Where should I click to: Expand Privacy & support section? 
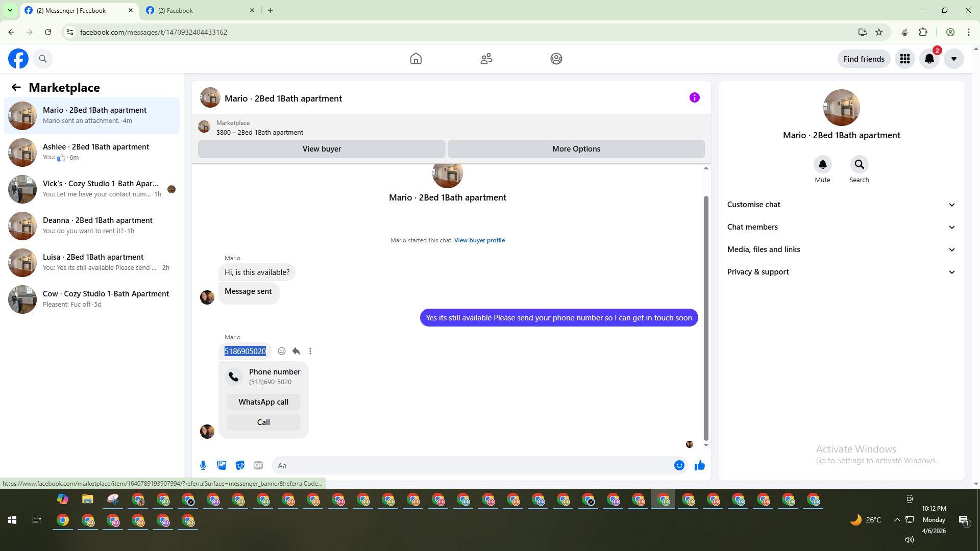(x=842, y=272)
